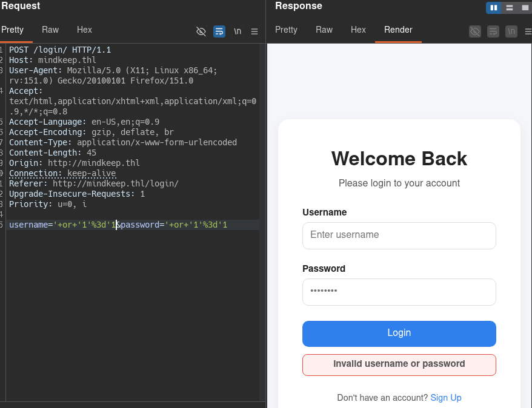Switch to the Response Pretty tab
This screenshot has height=408, width=532.
point(286,30)
